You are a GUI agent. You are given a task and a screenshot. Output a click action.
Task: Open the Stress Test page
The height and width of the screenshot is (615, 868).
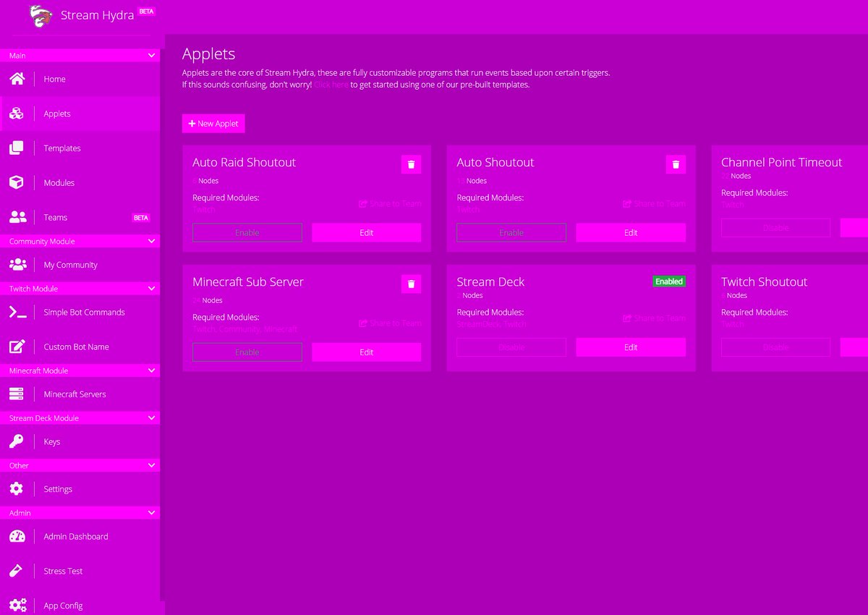[x=80, y=571]
